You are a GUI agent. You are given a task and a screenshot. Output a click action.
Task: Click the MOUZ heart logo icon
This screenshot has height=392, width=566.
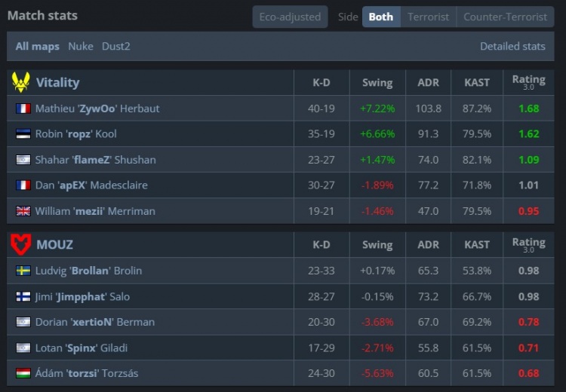tap(21, 244)
